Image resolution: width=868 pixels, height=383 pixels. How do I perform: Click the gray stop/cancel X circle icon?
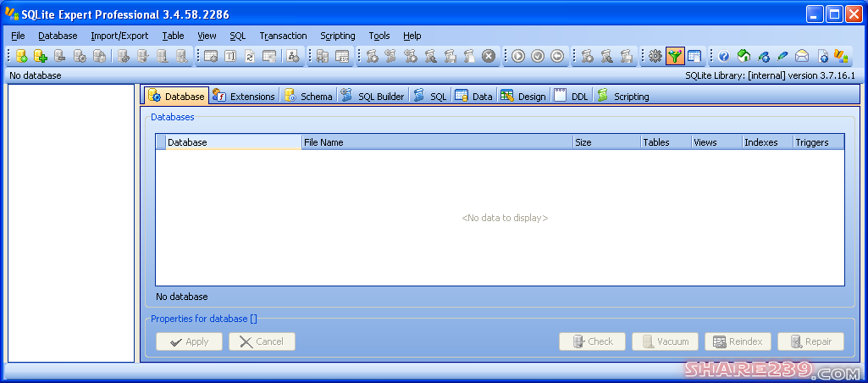point(489,56)
